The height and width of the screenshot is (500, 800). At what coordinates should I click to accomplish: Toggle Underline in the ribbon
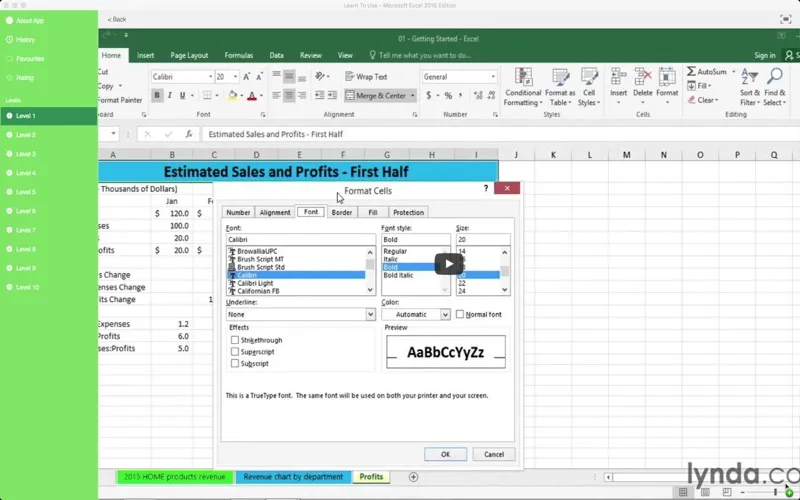point(182,95)
